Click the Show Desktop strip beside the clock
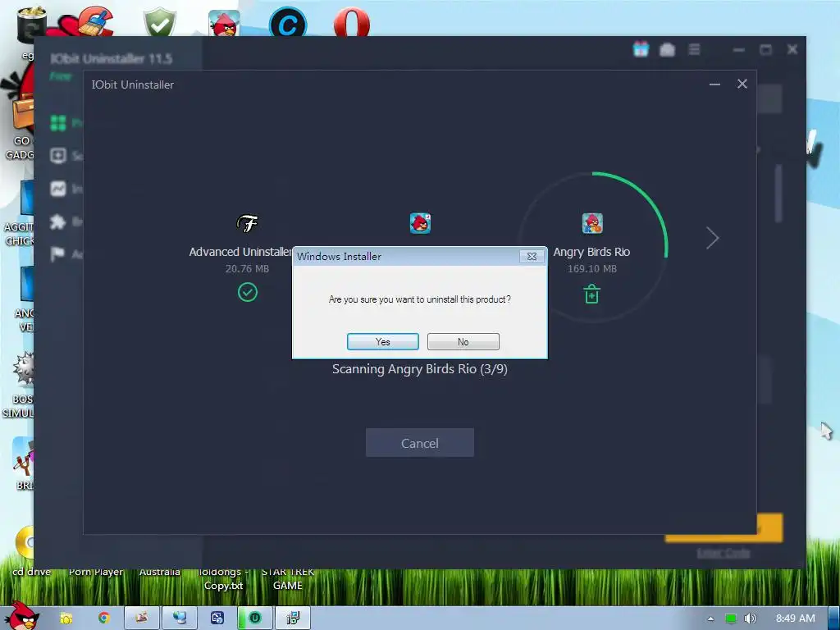 pyautogui.click(x=834, y=618)
